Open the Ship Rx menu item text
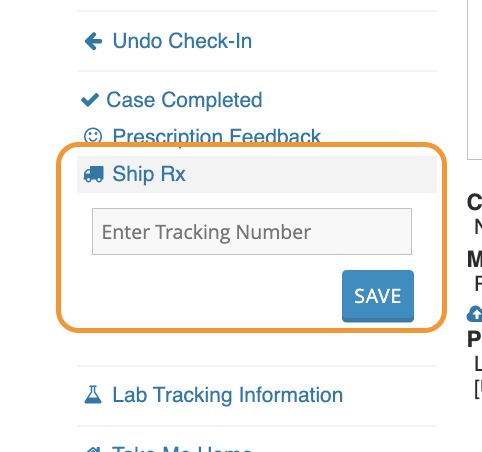The width and height of the screenshot is (482, 452). coord(149,174)
